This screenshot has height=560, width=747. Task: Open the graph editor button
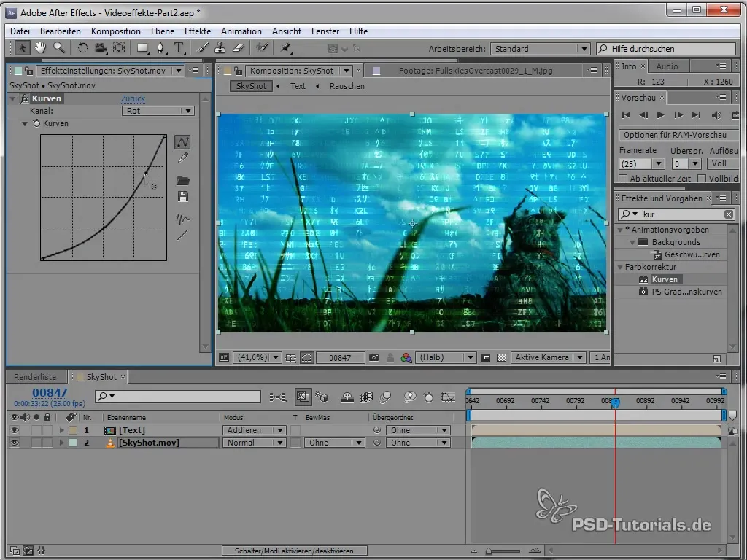coord(448,397)
